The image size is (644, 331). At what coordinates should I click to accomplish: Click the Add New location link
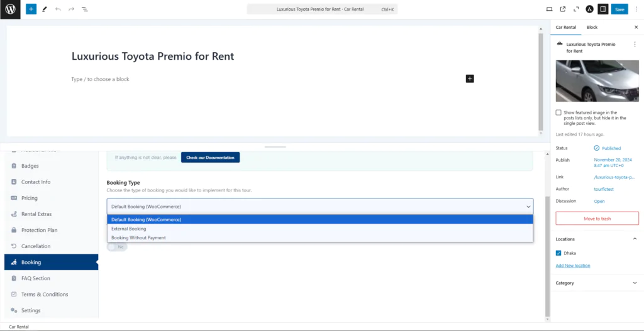[572, 266]
